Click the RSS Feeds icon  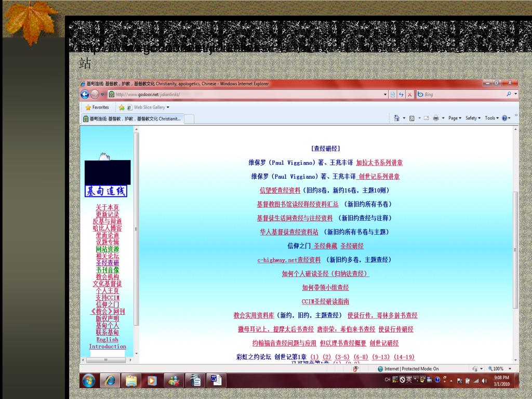(411, 118)
